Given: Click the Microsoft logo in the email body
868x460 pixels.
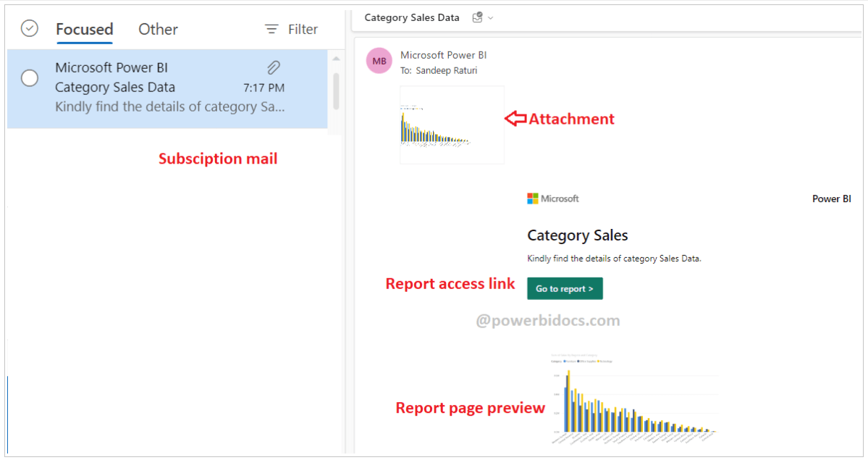Looking at the screenshot, I should [x=534, y=198].
